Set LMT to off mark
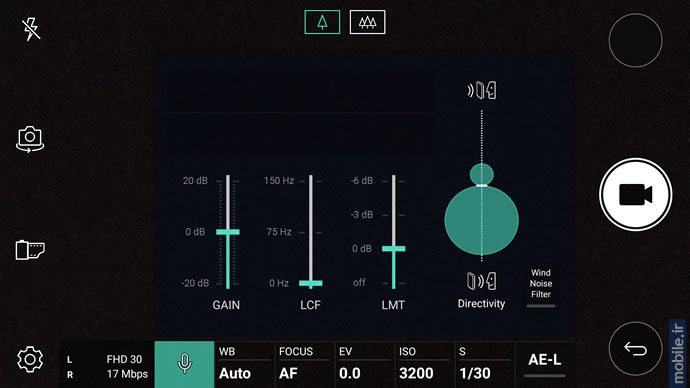690x388 pixels. pyautogui.click(x=393, y=283)
